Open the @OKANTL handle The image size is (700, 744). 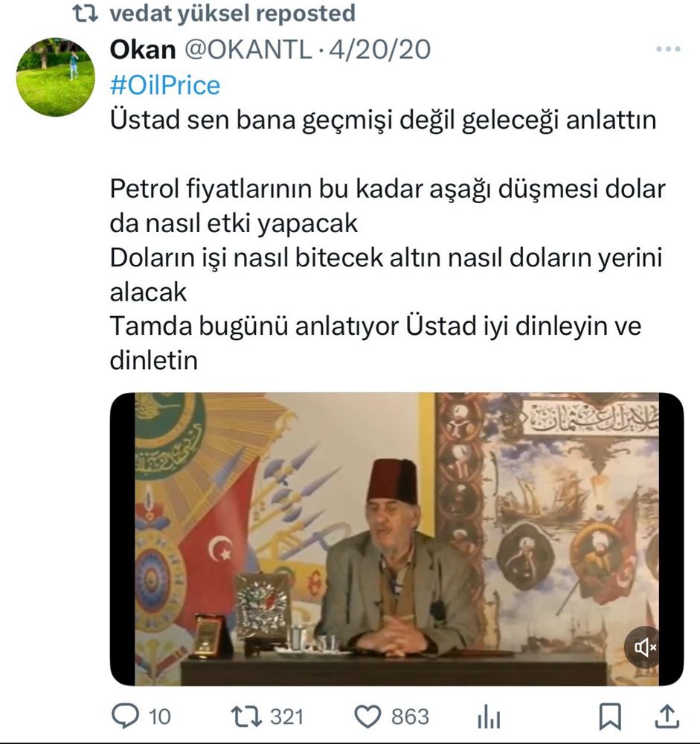tap(248, 49)
